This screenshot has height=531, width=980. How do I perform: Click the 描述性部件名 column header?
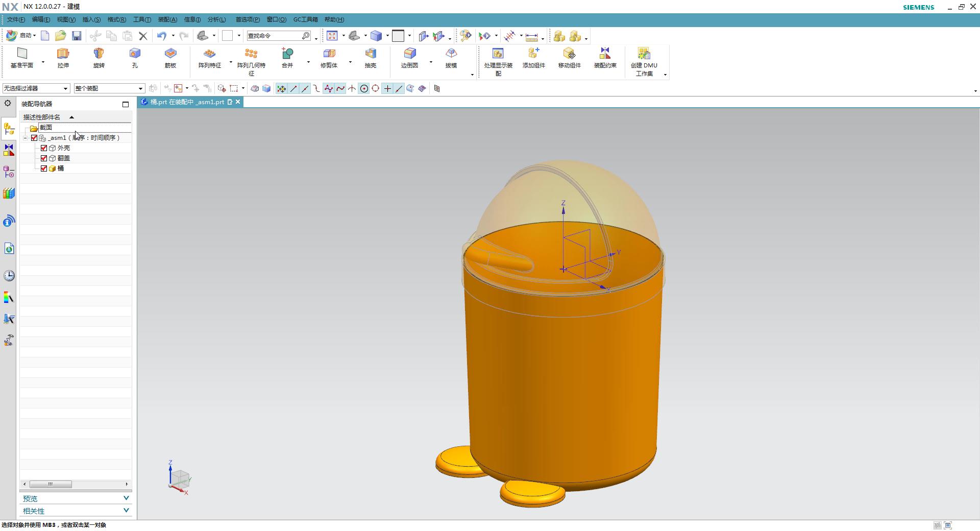(x=76, y=117)
